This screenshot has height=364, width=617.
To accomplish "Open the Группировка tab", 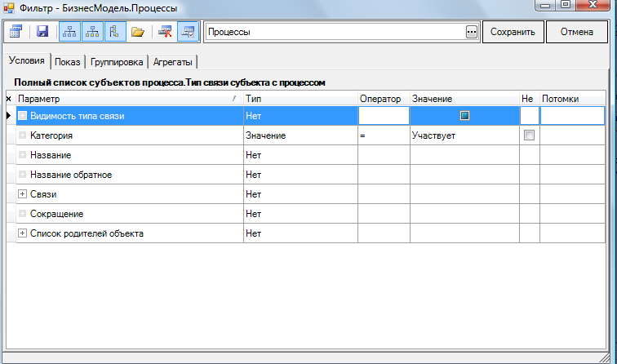I will pyautogui.click(x=118, y=62).
